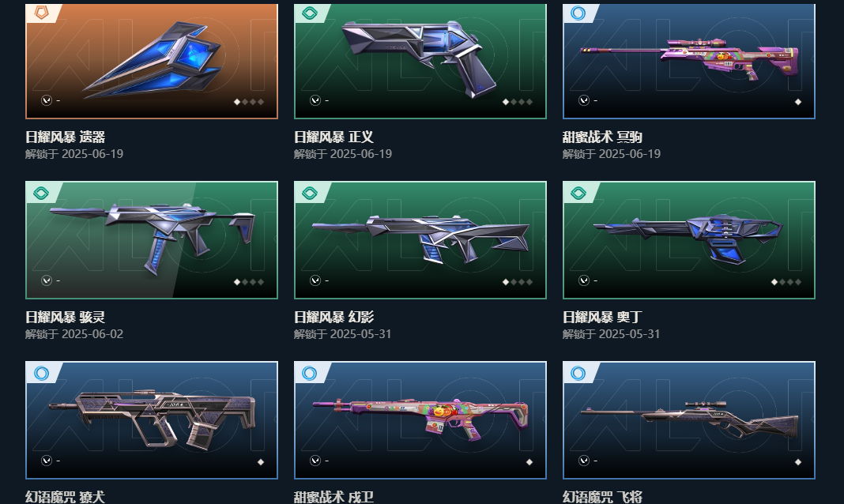Click the VP currency icon on 日耀风暴 幻影 card
Image resolution: width=844 pixels, height=504 pixels.
315,280
